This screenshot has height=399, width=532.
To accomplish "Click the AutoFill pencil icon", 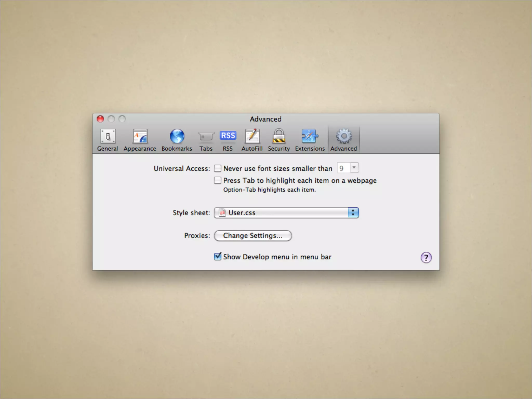I will 252,136.
